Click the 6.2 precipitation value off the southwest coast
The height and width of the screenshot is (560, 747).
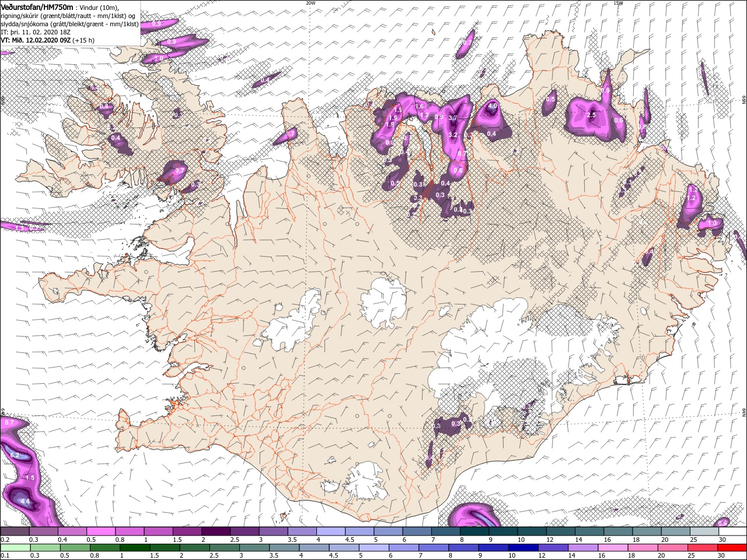tap(15, 455)
